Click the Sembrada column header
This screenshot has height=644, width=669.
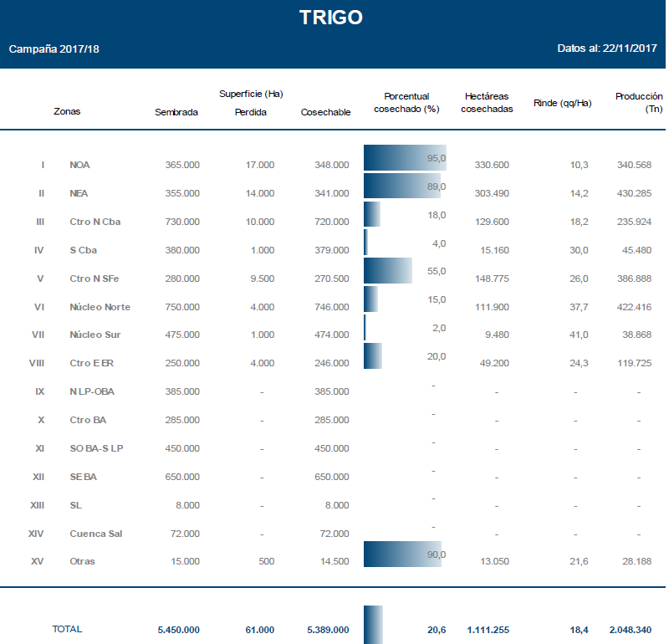click(176, 113)
